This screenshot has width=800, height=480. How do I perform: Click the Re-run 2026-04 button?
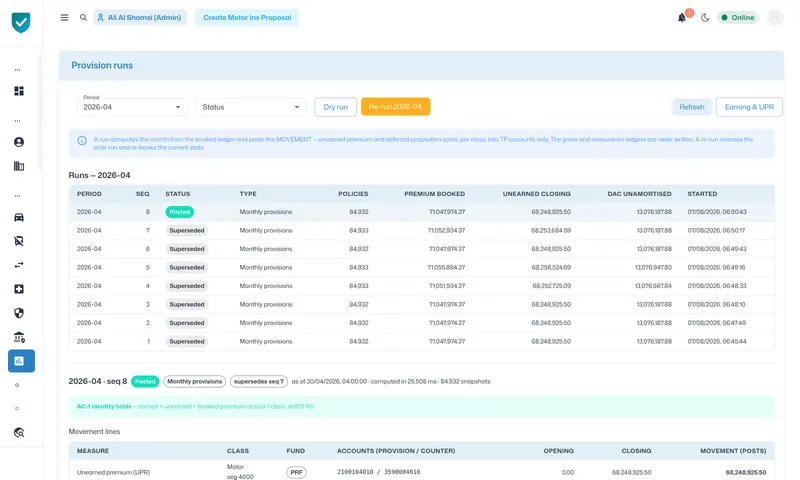(395, 107)
